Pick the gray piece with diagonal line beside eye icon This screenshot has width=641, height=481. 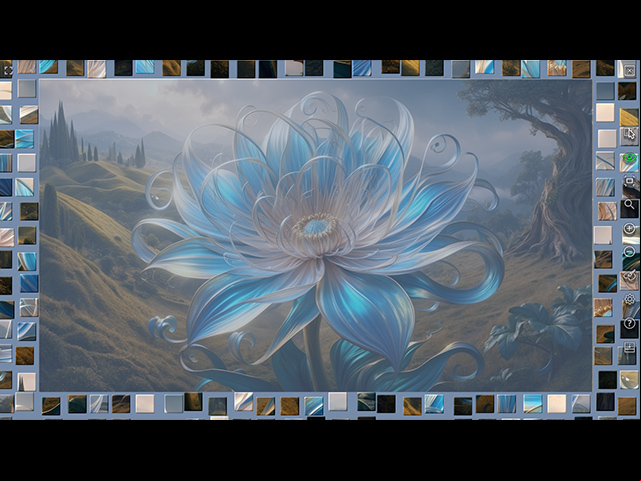click(x=605, y=161)
